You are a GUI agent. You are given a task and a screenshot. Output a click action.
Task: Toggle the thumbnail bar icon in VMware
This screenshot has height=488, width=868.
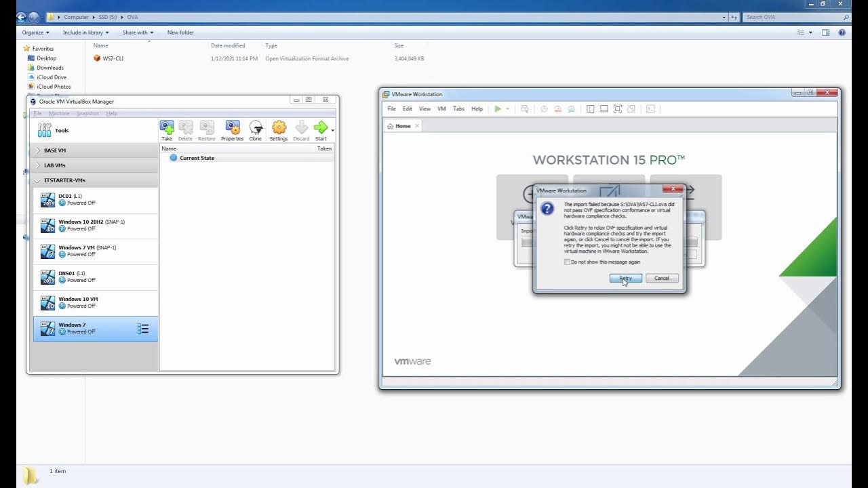click(604, 108)
